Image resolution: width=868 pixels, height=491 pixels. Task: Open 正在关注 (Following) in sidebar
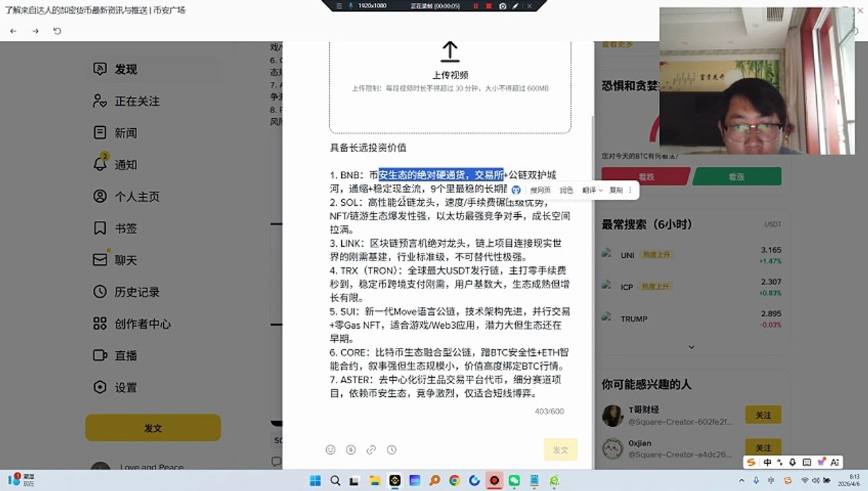126,101
